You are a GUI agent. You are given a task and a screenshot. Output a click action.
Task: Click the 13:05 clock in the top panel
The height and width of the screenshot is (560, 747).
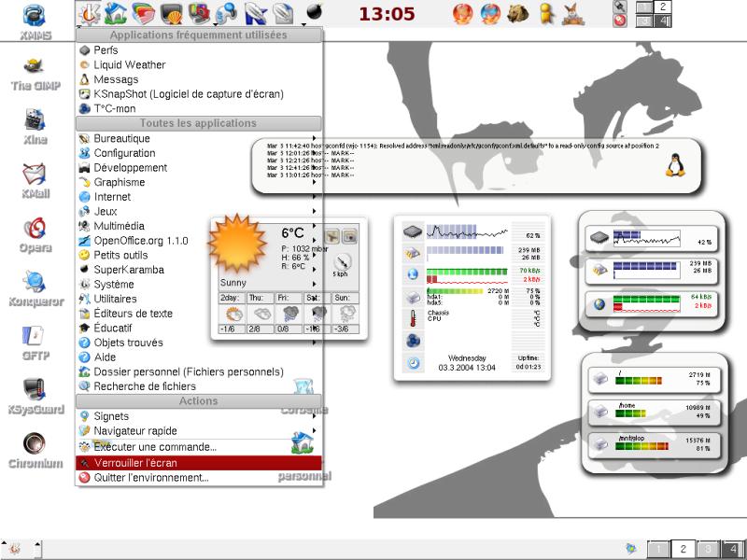tap(387, 14)
